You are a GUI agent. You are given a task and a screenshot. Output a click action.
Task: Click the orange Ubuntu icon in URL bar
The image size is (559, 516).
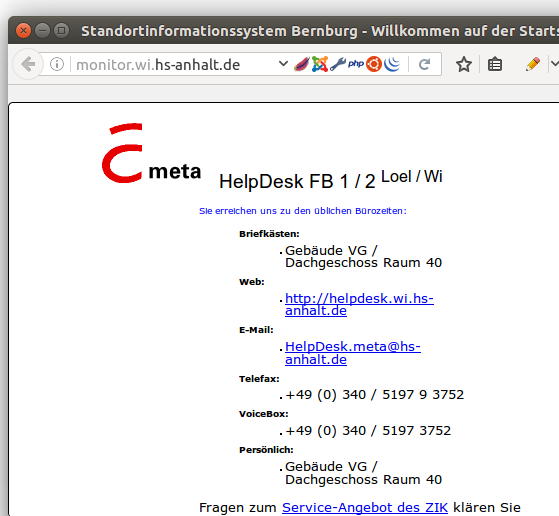pyautogui.click(x=374, y=64)
